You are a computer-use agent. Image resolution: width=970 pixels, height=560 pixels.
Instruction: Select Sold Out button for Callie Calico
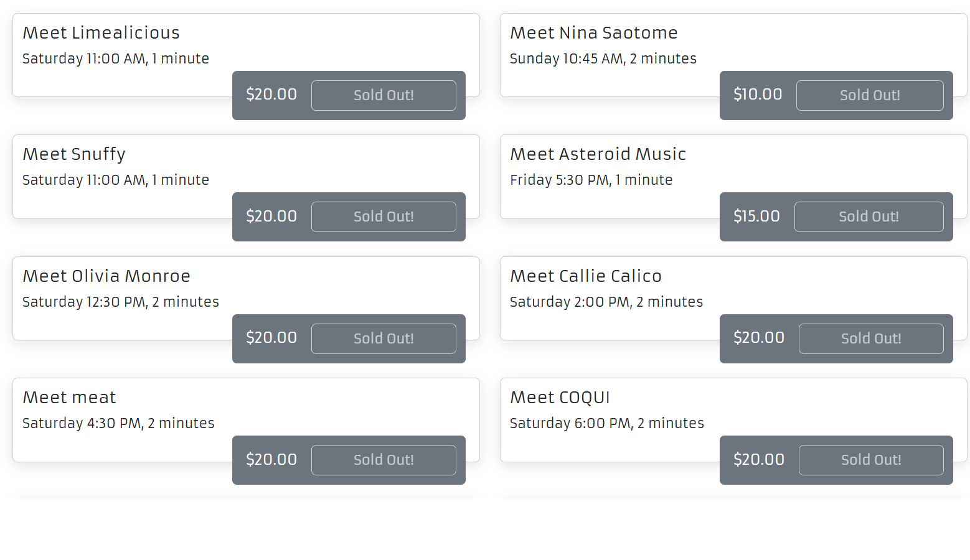[x=871, y=338]
